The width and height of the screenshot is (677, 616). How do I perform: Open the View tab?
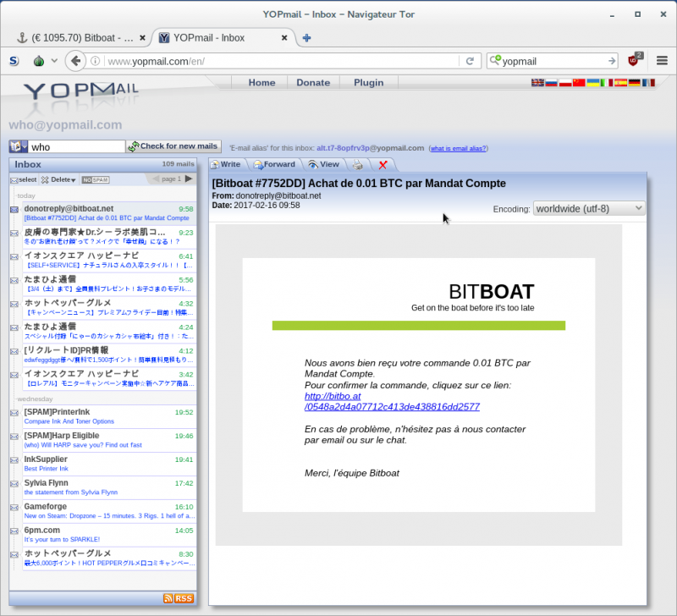(x=324, y=164)
